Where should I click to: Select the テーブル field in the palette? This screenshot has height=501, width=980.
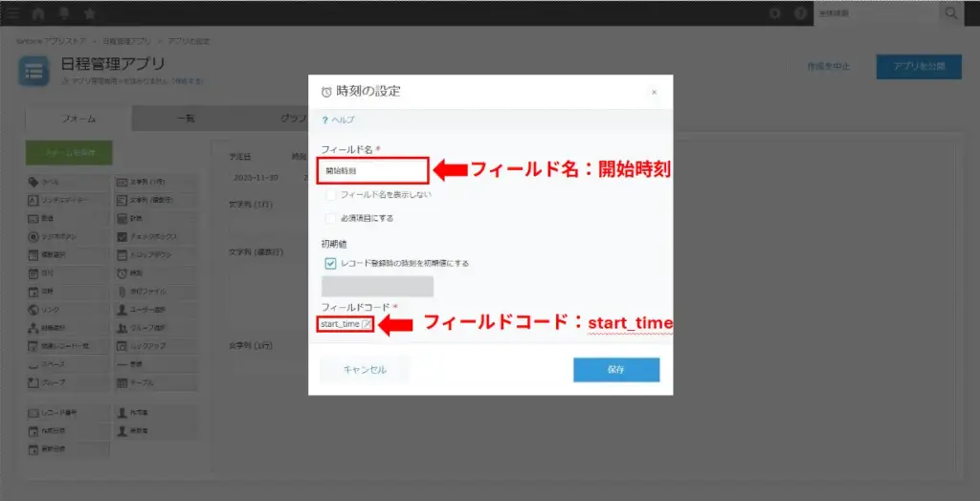(x=156, y=381)
